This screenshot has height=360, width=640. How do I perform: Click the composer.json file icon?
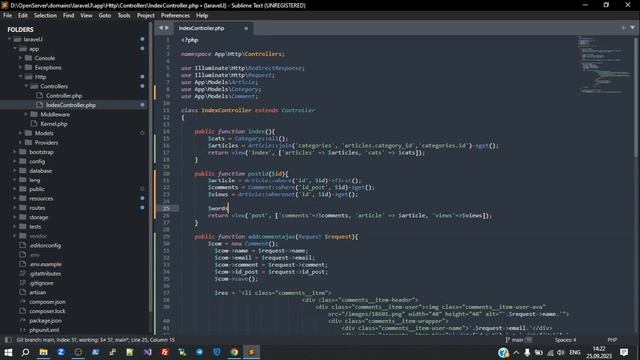pos(23,302)
